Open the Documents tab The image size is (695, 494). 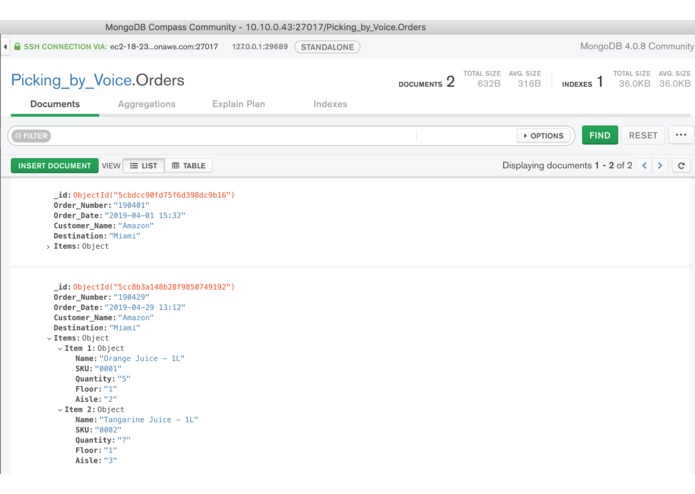point(55,104)
